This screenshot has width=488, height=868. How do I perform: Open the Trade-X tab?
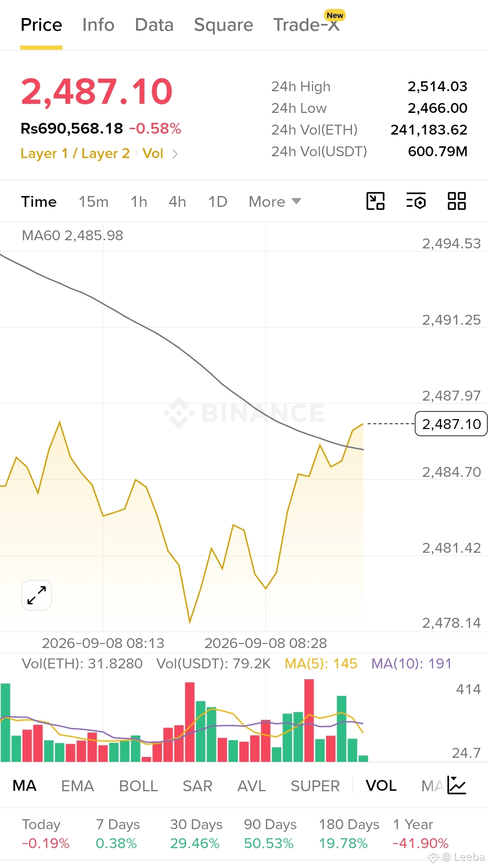307,25
